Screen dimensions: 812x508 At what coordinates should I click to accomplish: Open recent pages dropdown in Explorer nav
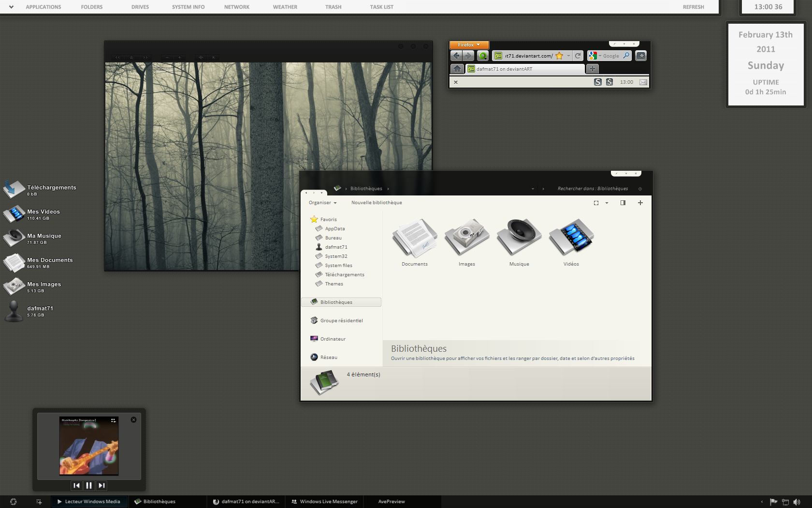click(x=321, y=193)
